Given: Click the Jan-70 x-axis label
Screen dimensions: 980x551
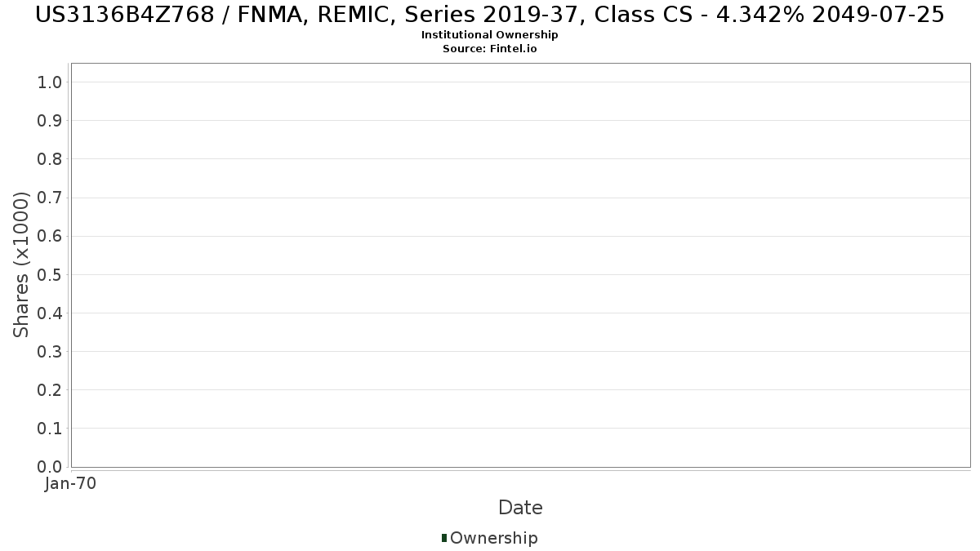Looking at the screenshot, I should tap(71, 484).
